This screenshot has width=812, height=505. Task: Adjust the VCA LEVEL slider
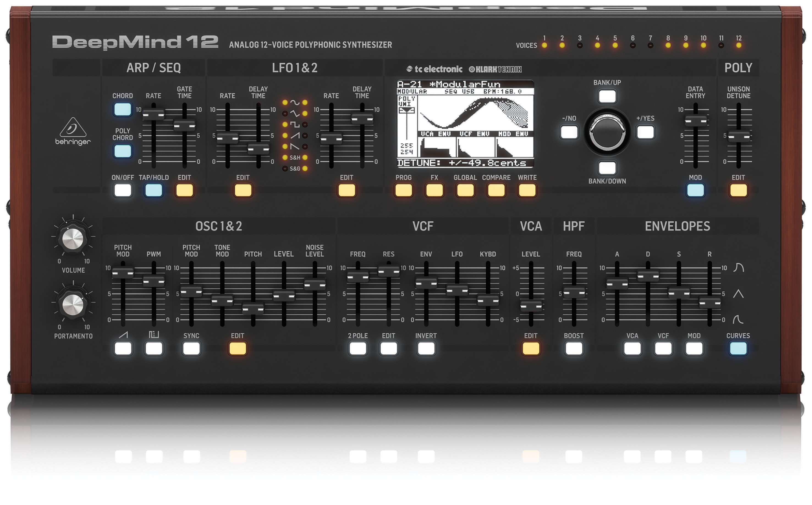[x=531, y=306]
